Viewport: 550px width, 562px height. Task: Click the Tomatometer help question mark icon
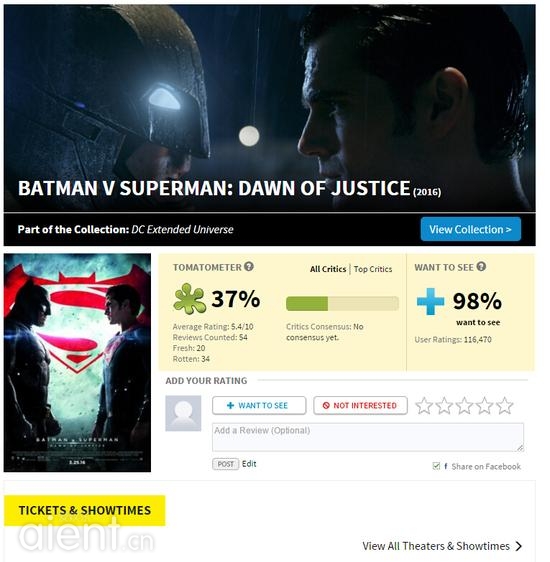249,266
